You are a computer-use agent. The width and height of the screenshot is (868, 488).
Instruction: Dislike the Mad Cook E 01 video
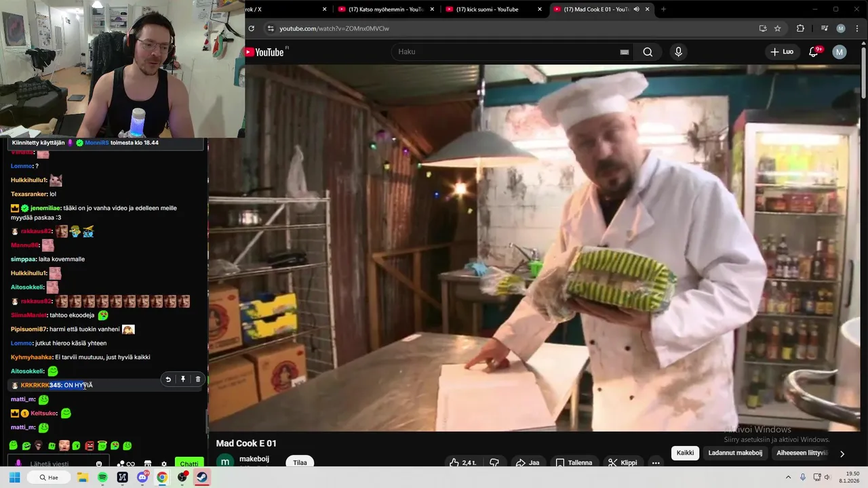coord(494,463)
